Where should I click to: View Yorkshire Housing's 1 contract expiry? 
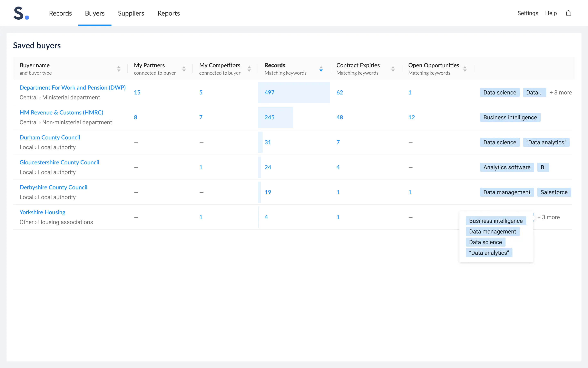point(338,217)
